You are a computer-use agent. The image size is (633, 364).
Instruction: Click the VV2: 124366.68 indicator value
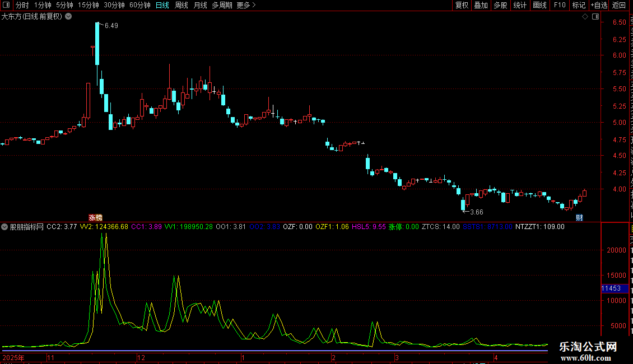104,227
